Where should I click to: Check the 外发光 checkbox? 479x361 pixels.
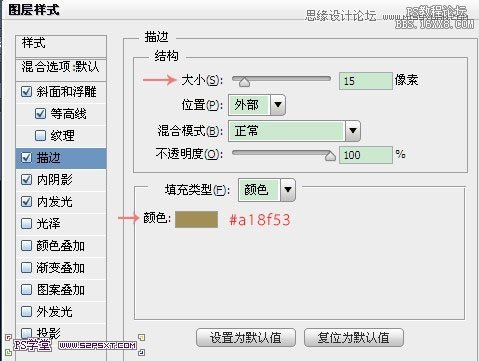tap(26, 312)
